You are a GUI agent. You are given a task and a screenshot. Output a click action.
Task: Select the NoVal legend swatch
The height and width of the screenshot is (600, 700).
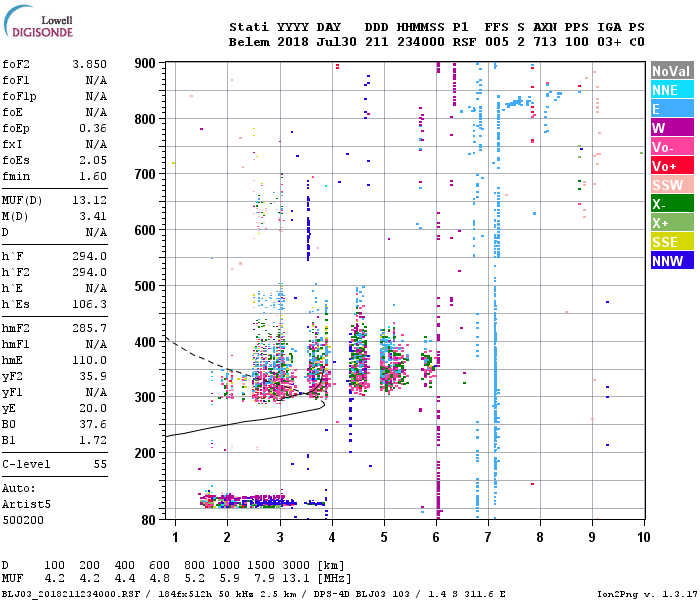pos(672,71)
